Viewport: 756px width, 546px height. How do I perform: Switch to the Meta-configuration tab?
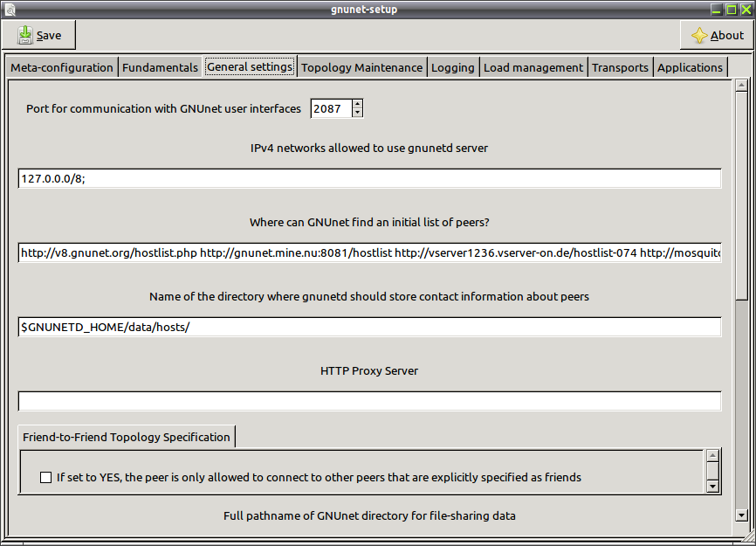coord(62,67)
